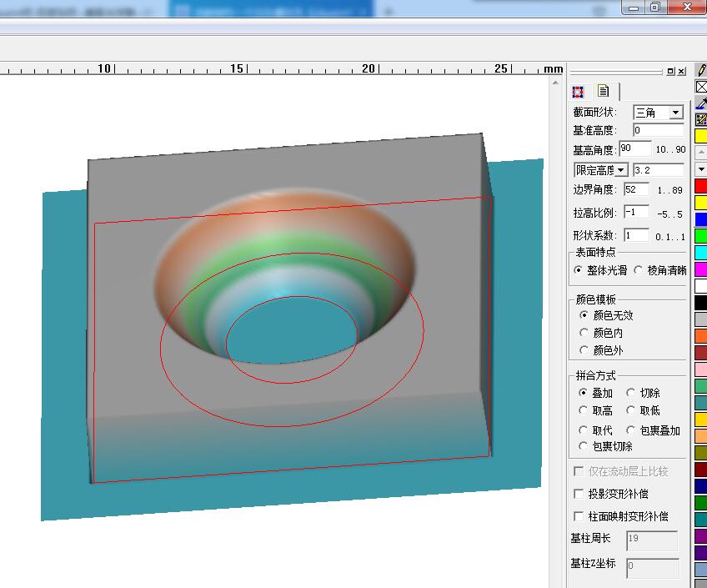Pick the olive palette swatch

tap(701, 453)
